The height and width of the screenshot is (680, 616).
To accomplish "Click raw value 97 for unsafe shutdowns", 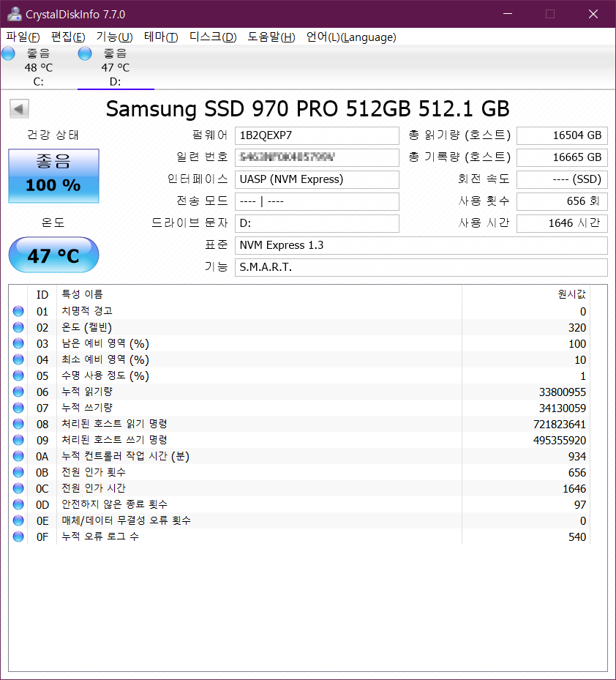I will [x=580, y=504].
